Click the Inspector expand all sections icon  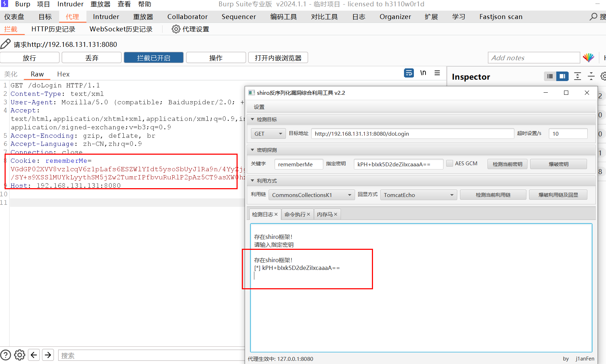[x=577, y=76]
